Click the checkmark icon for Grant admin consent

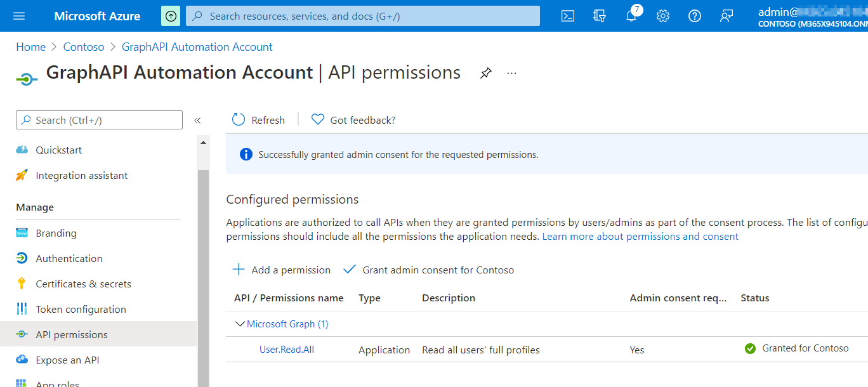tap(350, 270)
